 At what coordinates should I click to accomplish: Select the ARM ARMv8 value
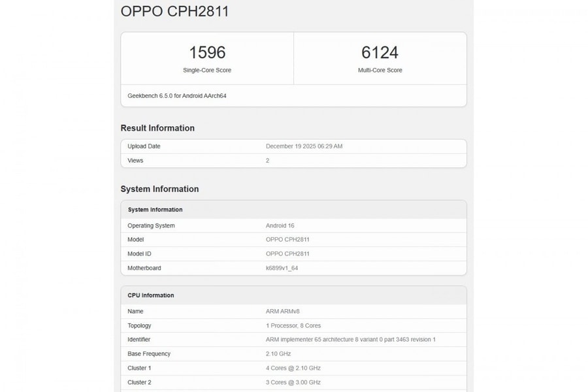[x=283, y=312]
